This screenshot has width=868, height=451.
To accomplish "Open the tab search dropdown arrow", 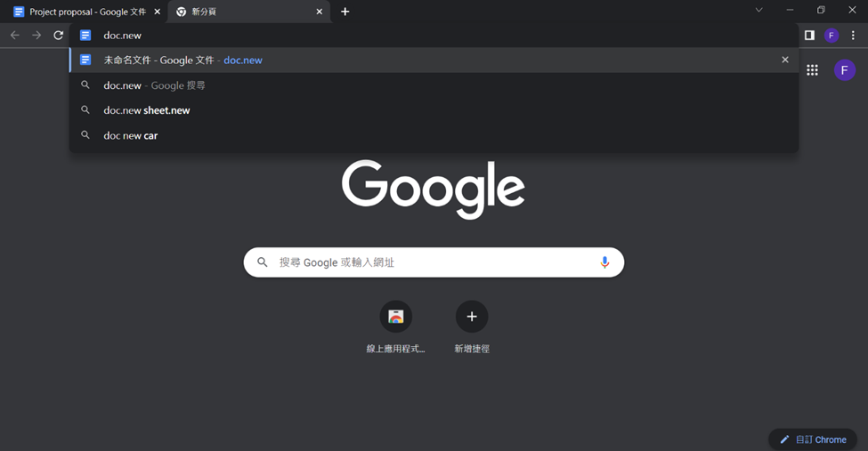I will point(759,10).
